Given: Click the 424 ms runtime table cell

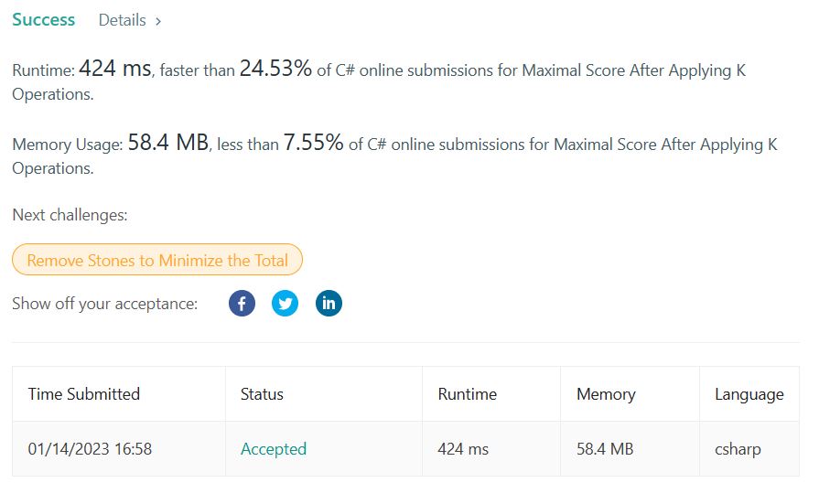Looking at the screenshot, I should coord(463,449).
